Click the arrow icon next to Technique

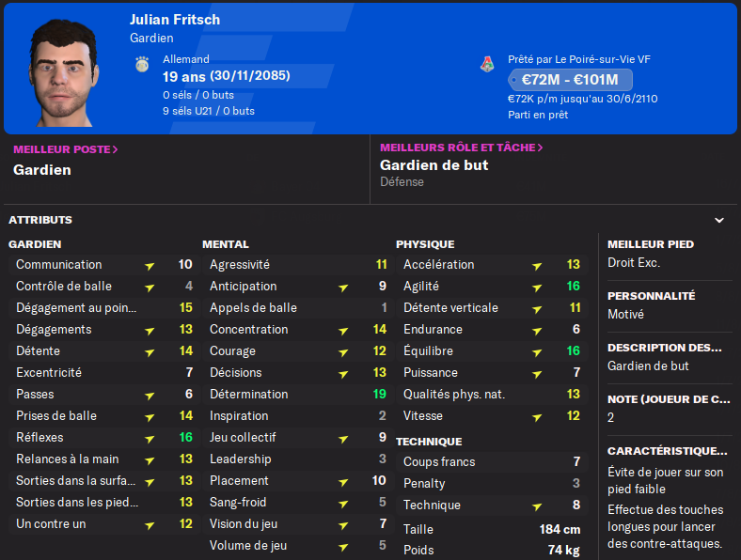537,506
